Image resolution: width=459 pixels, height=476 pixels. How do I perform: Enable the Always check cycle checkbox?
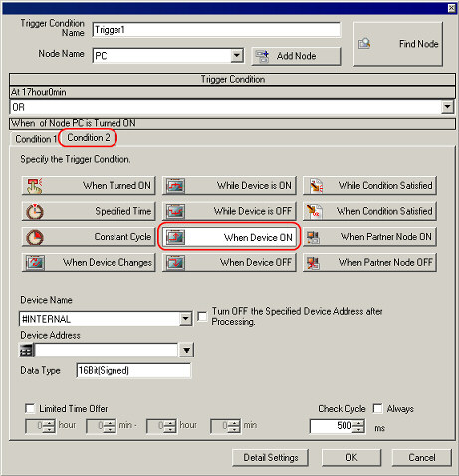377,408
